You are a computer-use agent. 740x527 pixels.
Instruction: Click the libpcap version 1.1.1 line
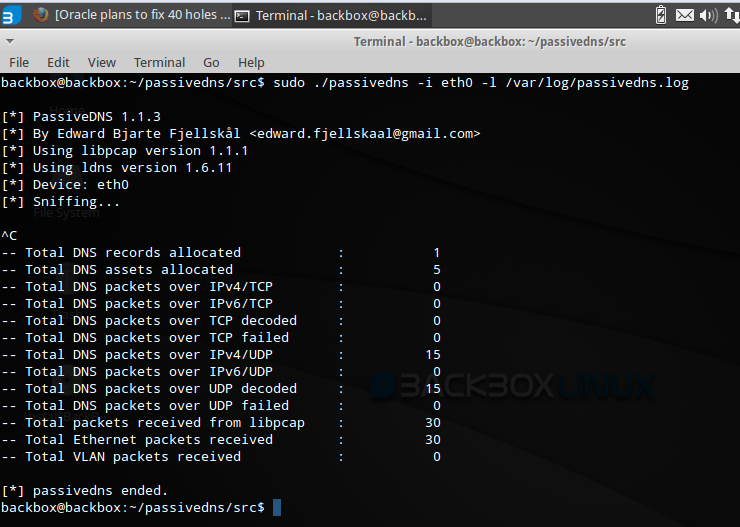125,151
